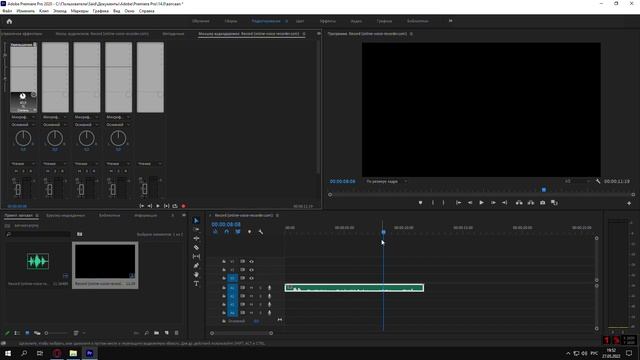Select the Ripple Edit tool
Screen dimensions: 640x360
196,238
